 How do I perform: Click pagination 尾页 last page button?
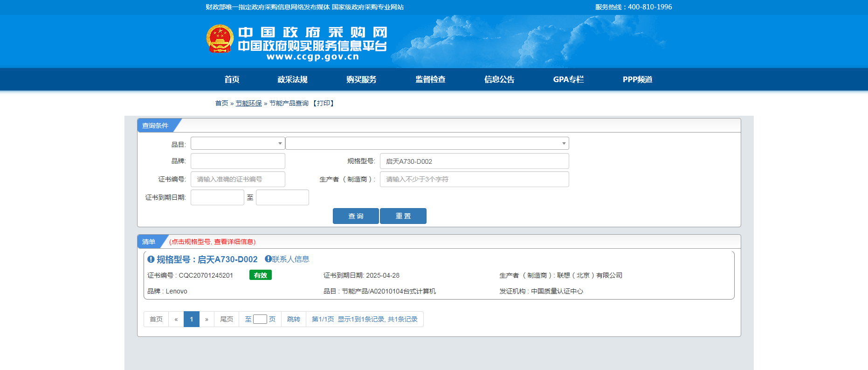click(227, 319)
